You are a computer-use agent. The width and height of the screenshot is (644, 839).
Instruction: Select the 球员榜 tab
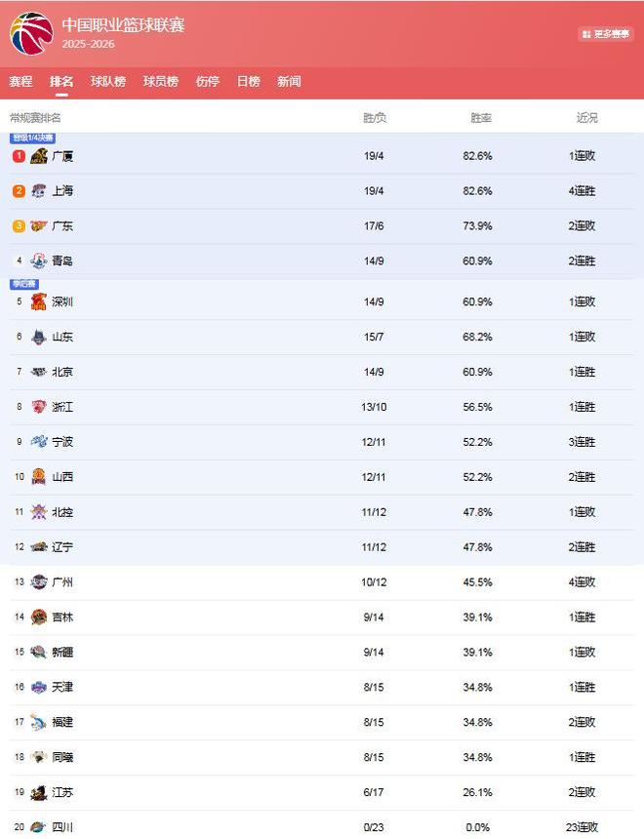[x=161, y=82]
